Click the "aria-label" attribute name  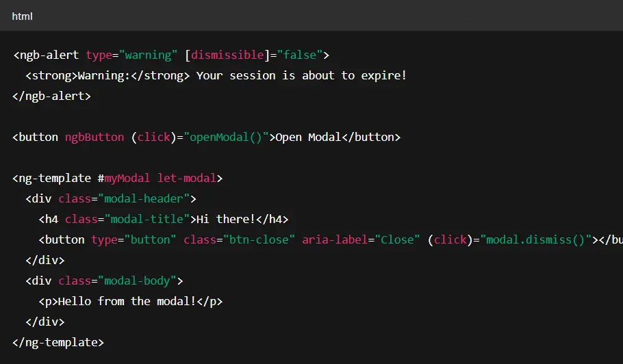(x=335, y=239)
